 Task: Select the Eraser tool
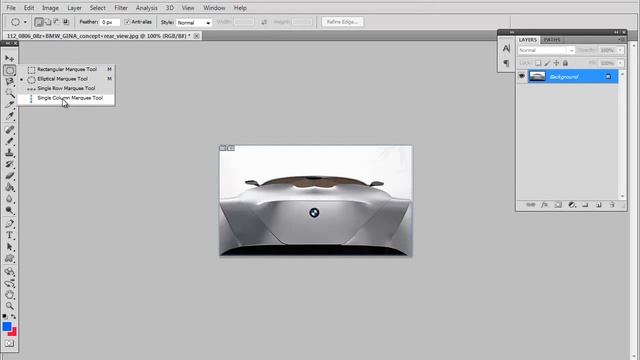coord(9,176)
